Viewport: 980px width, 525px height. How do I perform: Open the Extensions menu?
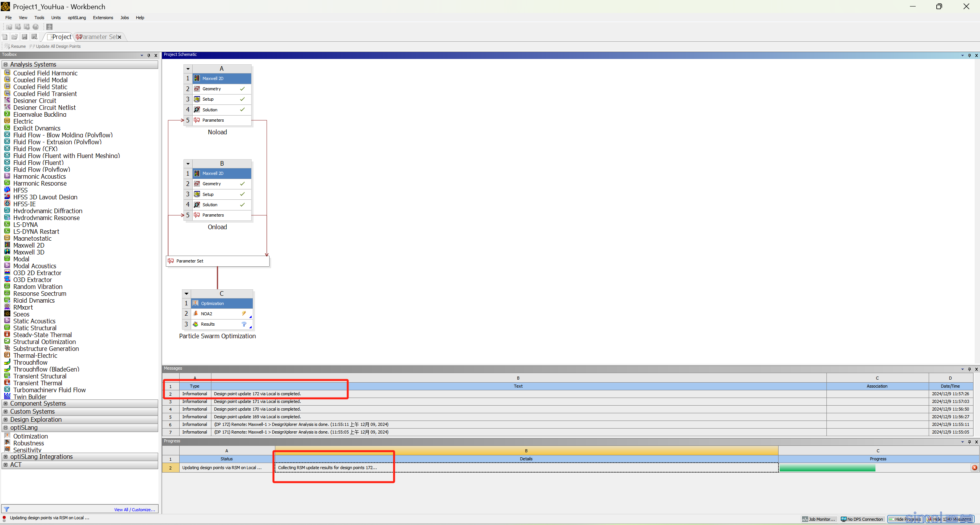pyautogui.click(x=103, y=18)
